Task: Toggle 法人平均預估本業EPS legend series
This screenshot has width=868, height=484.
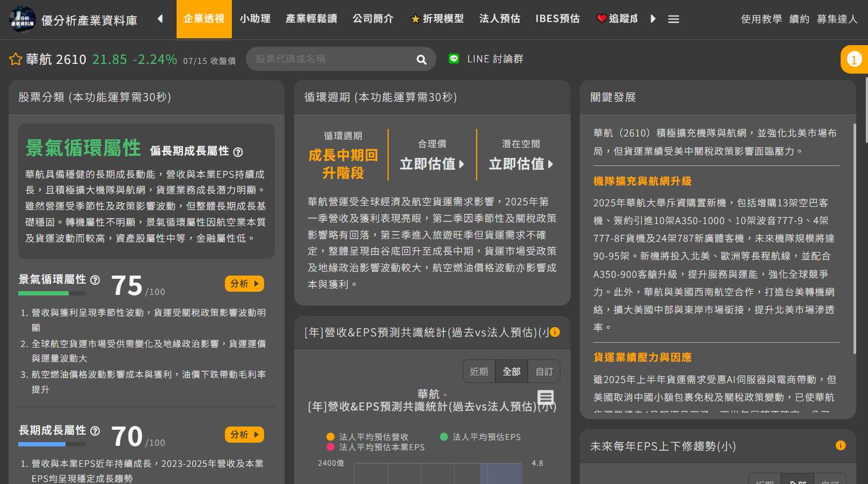Action: [375, 447]
